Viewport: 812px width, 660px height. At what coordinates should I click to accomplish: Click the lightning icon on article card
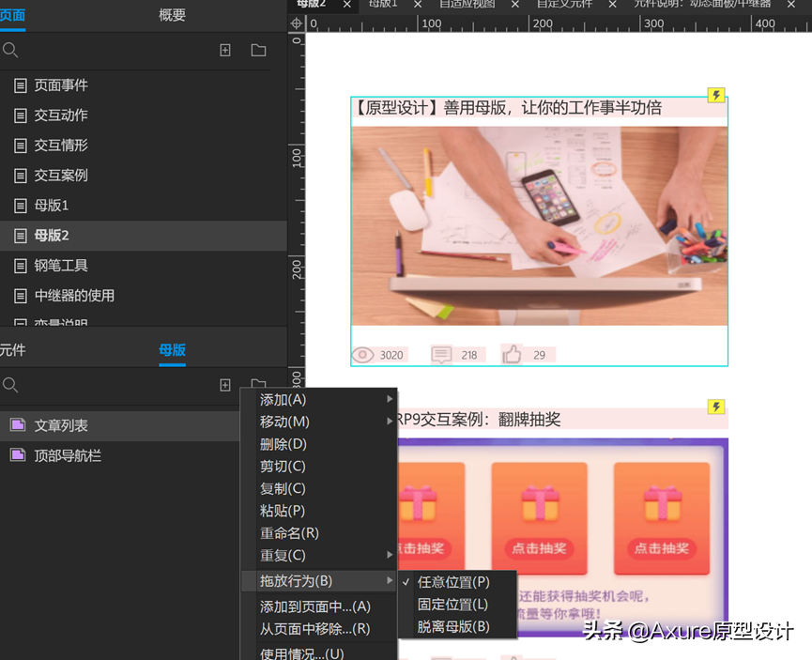tap(716, 95)
